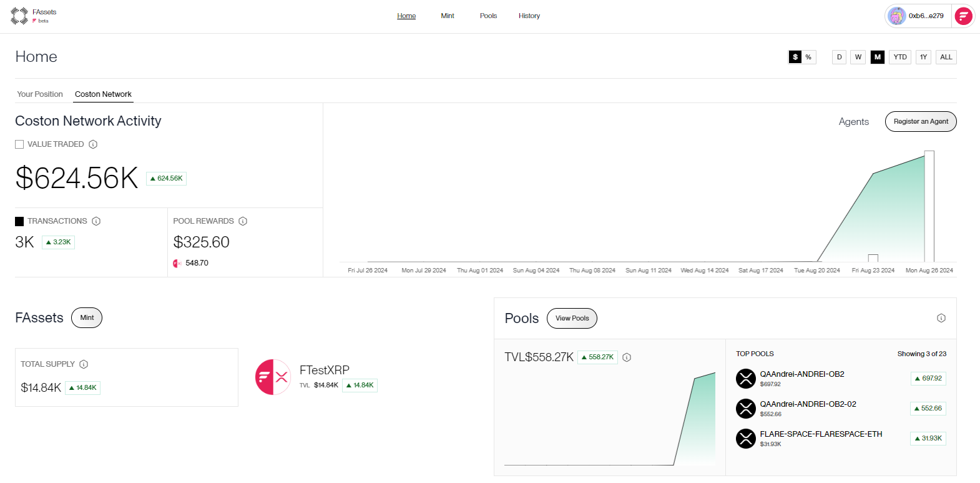Switch display to percent mode
The width and height of the screenshot is (980, 483).
pyautogui.click(x=808, y=57)
